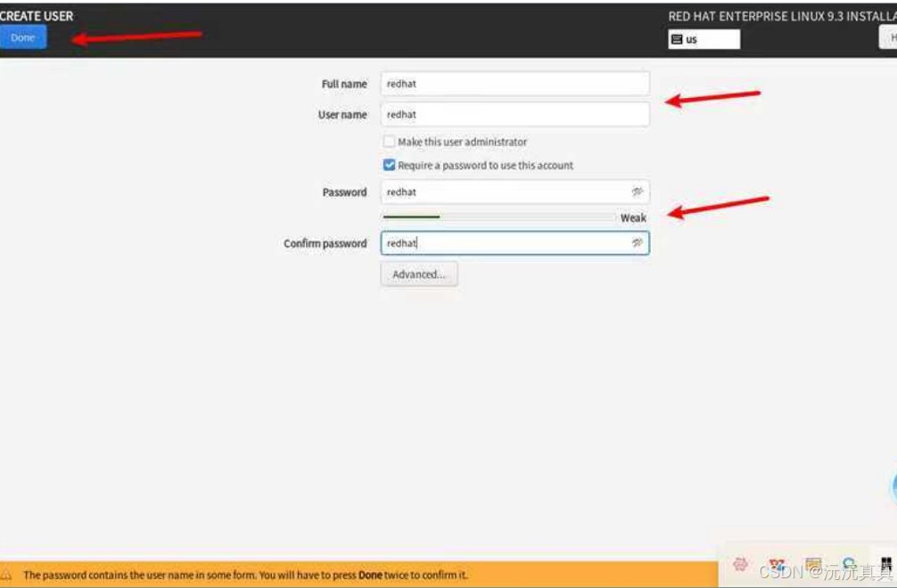The height and width of the screenshot is (588, 897).
Task: Enable Make this user administrator checkbox
Action: (389, 142)
